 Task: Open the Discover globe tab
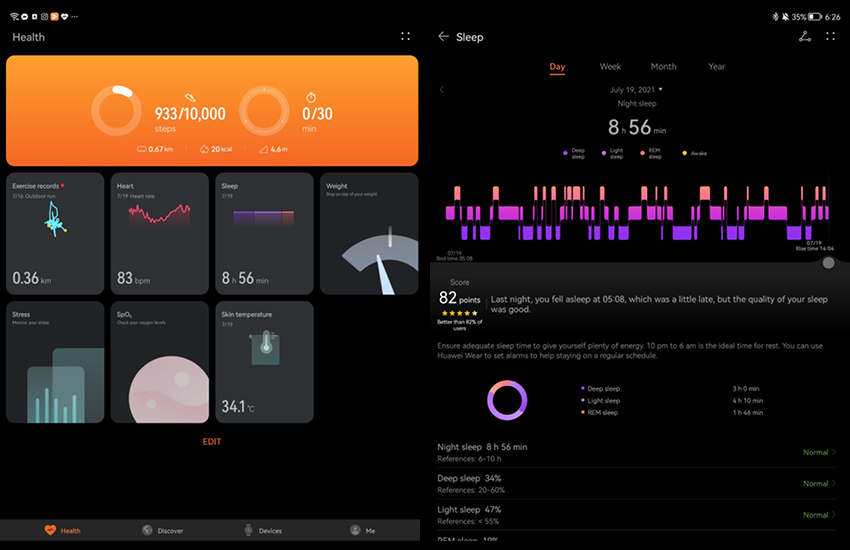[163, 530]
